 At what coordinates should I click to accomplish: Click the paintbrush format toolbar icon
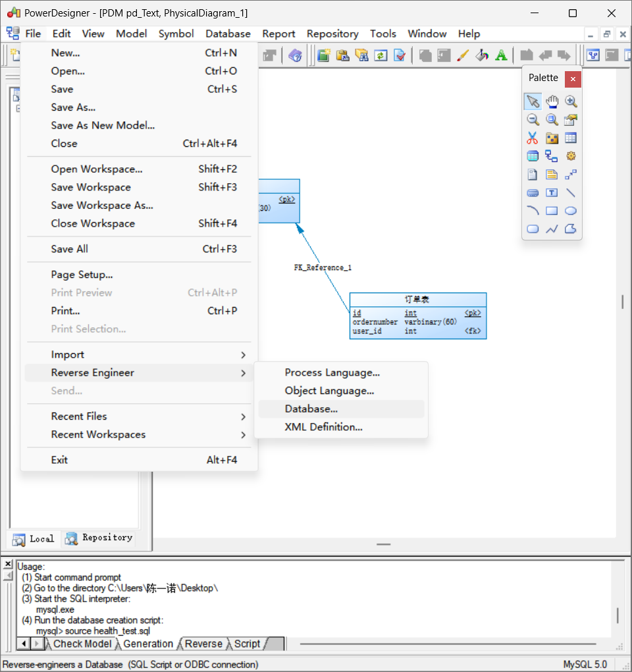463,55
